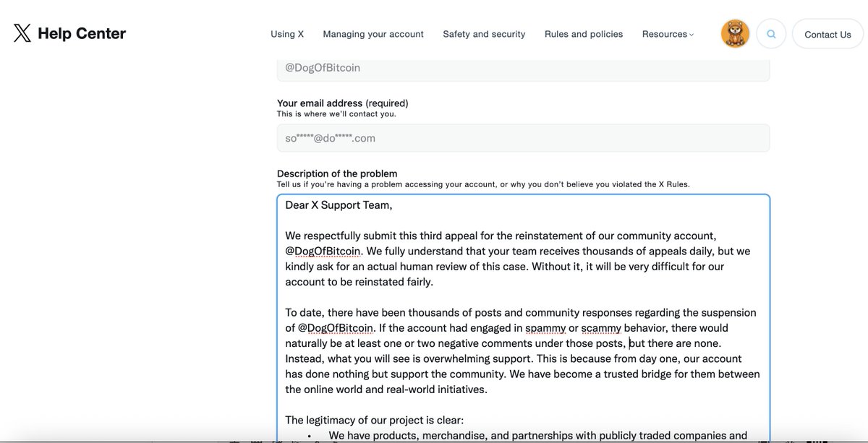868x443 pixels.
Task: Click 'The legitimacy of our project is clear:' line
Action: click(375, 420)
